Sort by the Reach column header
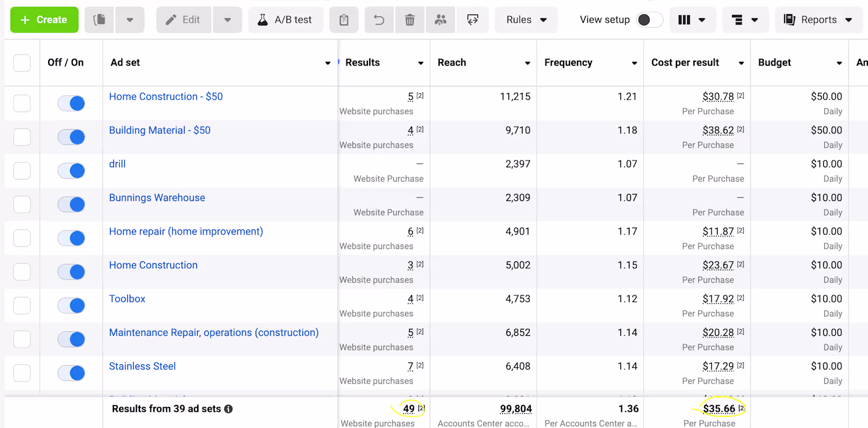 pyautogui.click(x=452, y=63)
